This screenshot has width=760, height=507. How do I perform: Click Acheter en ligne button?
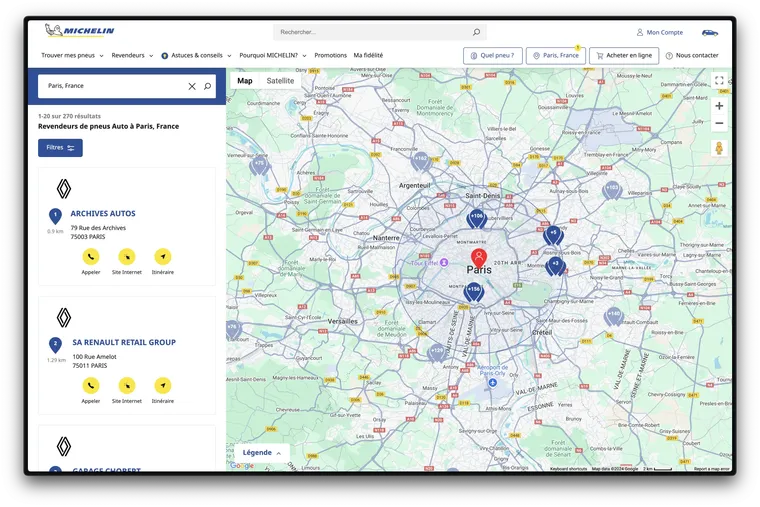[x=624, y=56]
